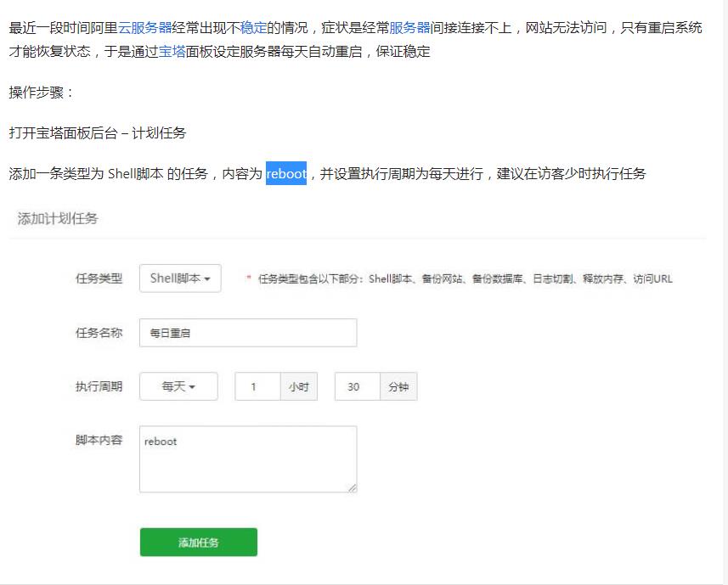Click the hour field containing 1
The height and width of the screenshot is (585, 728).
257,386
